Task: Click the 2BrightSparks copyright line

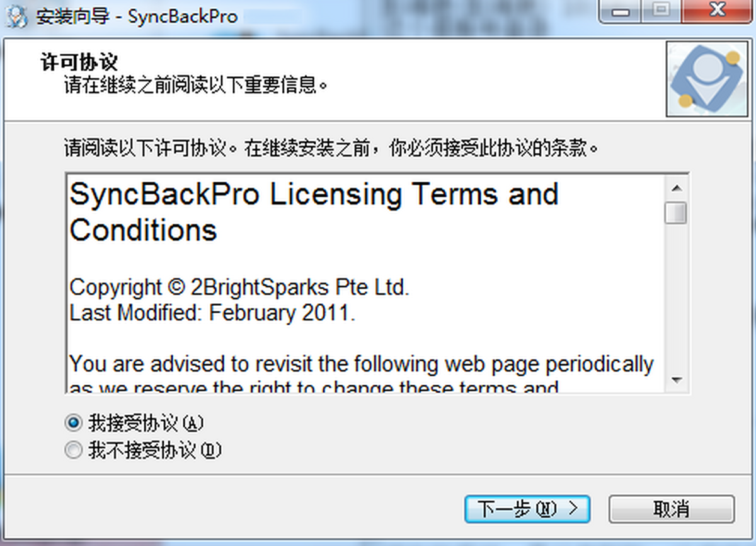Action: click(x=239, y=288)
